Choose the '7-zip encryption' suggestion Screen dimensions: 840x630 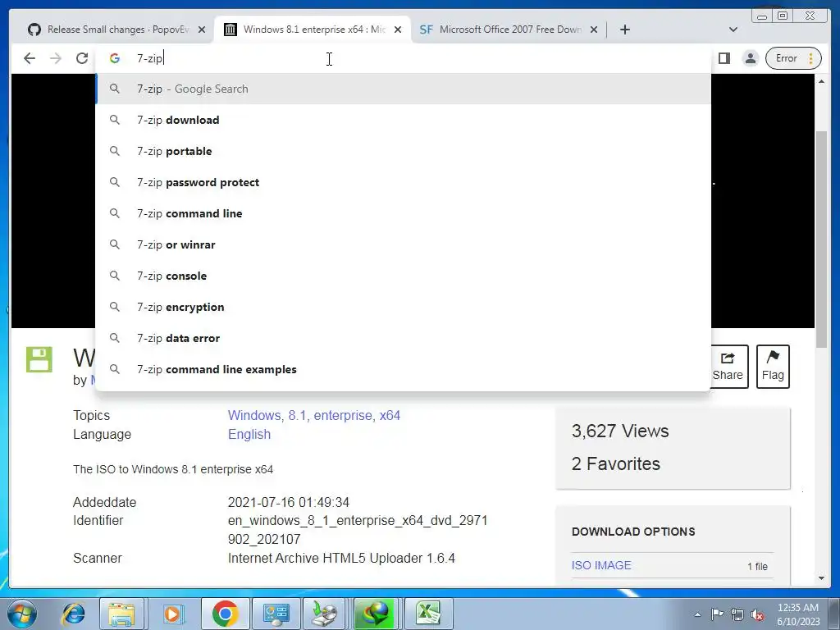coord(403,307)
